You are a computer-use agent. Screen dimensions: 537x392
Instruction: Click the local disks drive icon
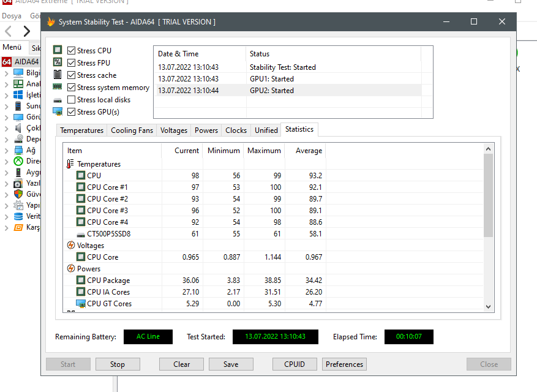point(58,100)
